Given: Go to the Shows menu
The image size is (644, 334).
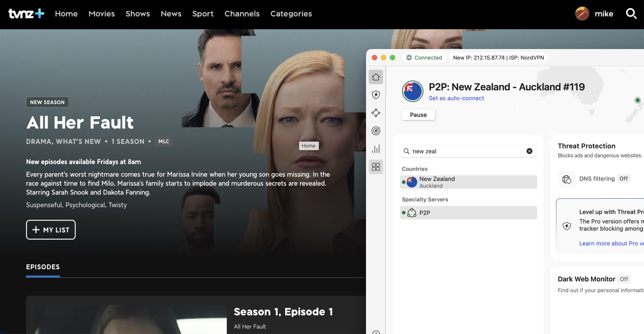Looking at the screenshot, I should click(x=138, y=14).
